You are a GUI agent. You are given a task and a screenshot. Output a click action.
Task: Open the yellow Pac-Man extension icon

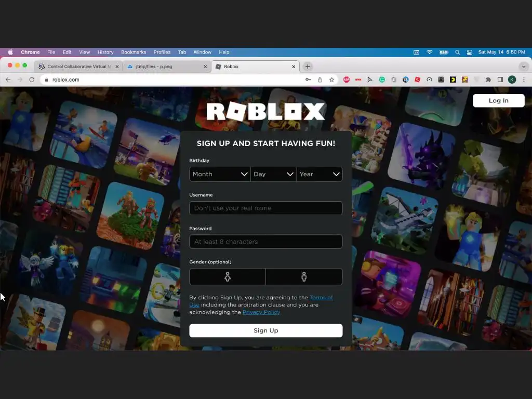click(453, 79)
